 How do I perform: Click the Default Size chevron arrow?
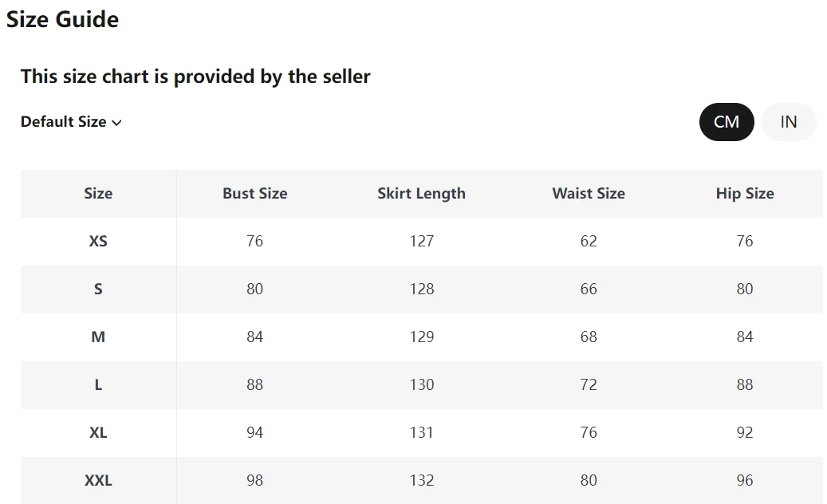point(117,123)
